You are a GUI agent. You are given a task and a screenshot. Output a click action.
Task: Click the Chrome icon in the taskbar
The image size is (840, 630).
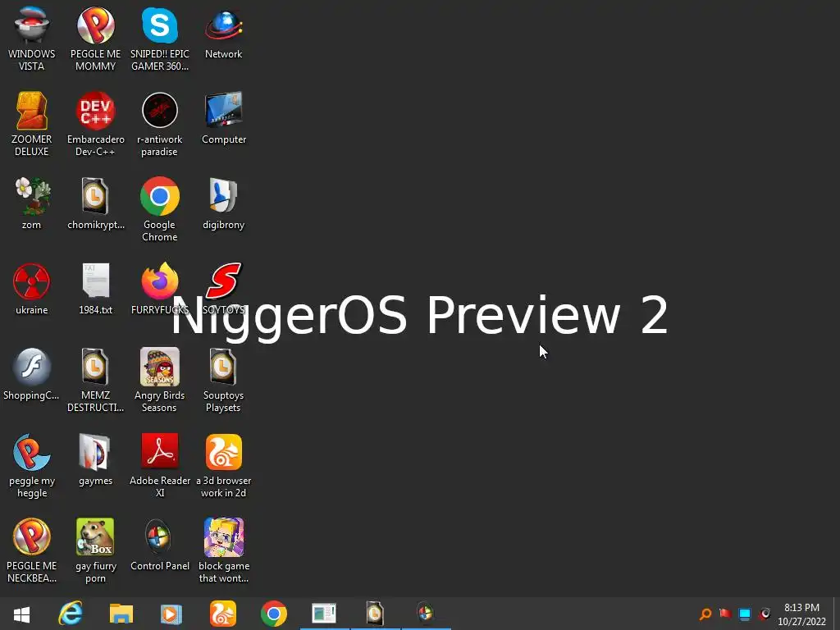pyautogui.click(x=274, y=614)
